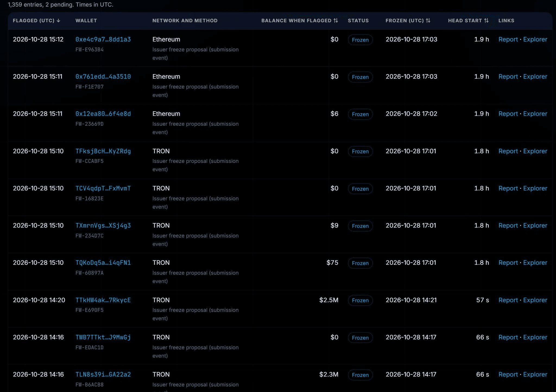
Task: Open wallet TLN8s39i…GA22a2
Action: click(x=103, y=375)
